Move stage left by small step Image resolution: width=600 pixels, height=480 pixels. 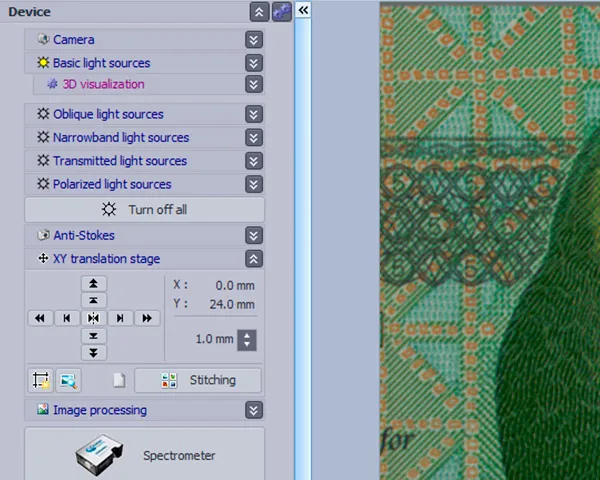click(67, 318)
